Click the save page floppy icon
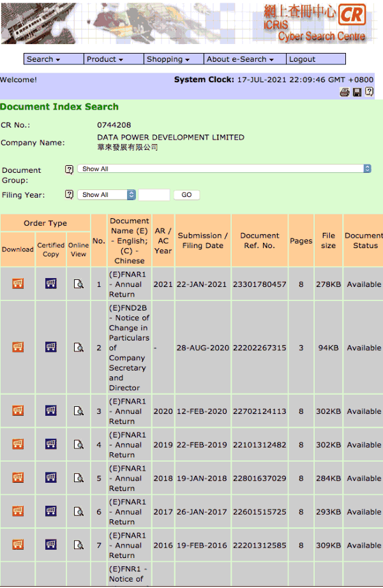The height and width of the screenshot is (588, 383). coord(357,92)
